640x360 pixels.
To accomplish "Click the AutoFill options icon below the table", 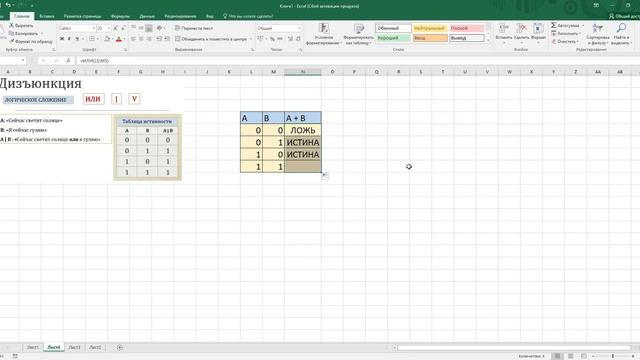I will click(325, 176).
